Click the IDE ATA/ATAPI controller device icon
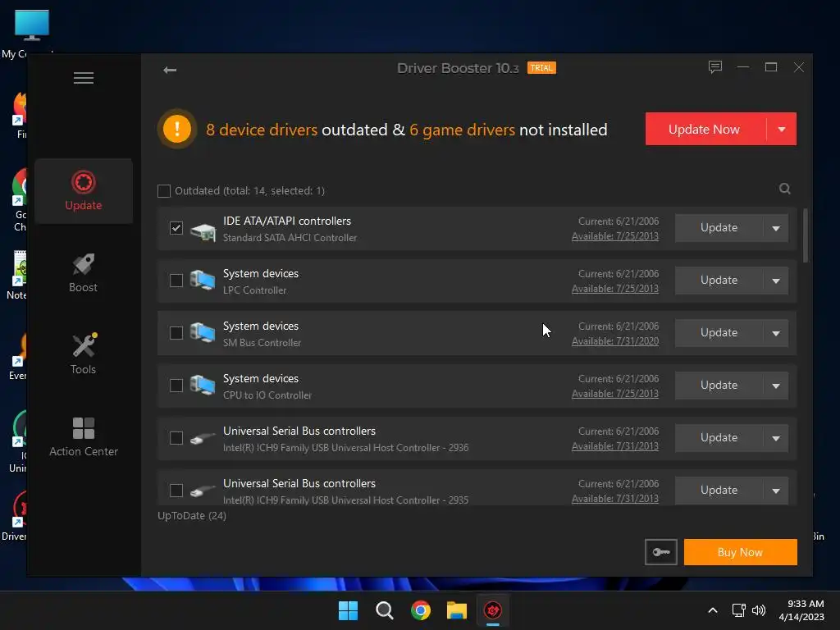 pos(203,231)
